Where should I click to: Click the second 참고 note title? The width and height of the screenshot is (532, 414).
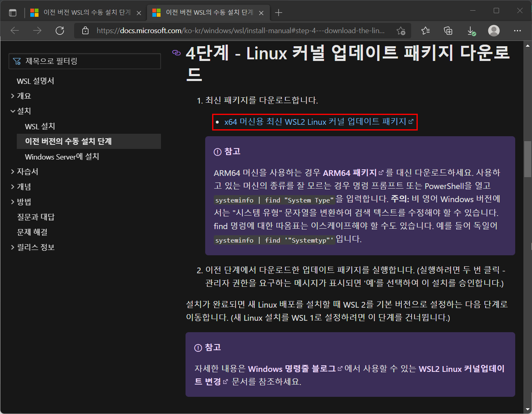(213, 347)
